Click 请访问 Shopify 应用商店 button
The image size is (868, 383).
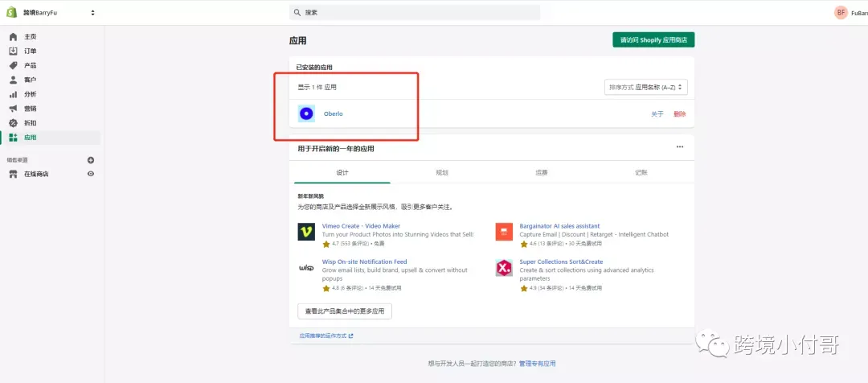click(x=653, y=40)
